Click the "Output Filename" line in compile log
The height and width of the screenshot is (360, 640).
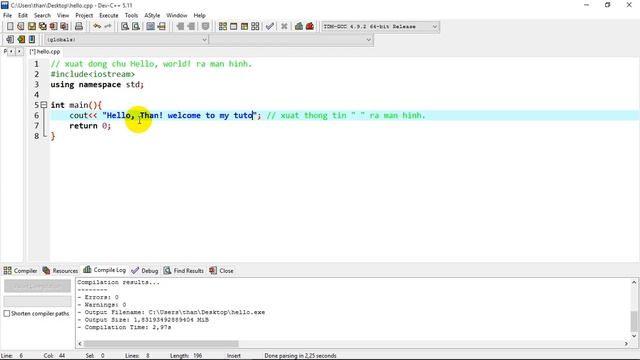click(x=171, y=312)
